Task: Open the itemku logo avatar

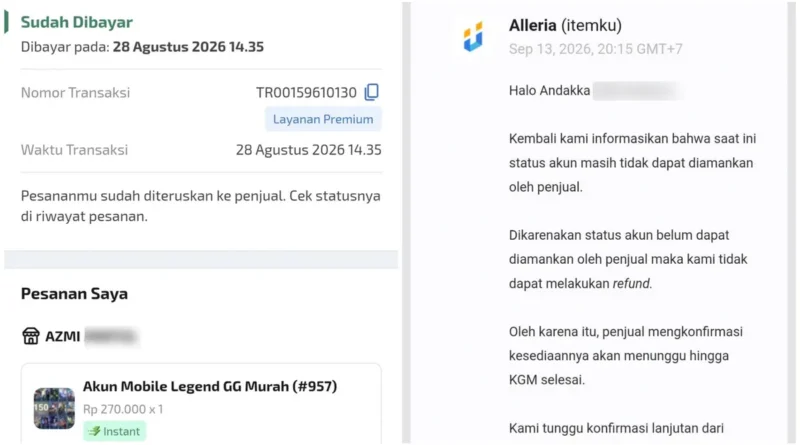Action: (x=473, y=36)
